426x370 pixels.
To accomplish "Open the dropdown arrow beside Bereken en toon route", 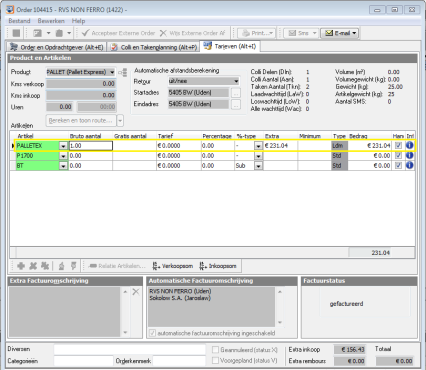I will point(120,120).
